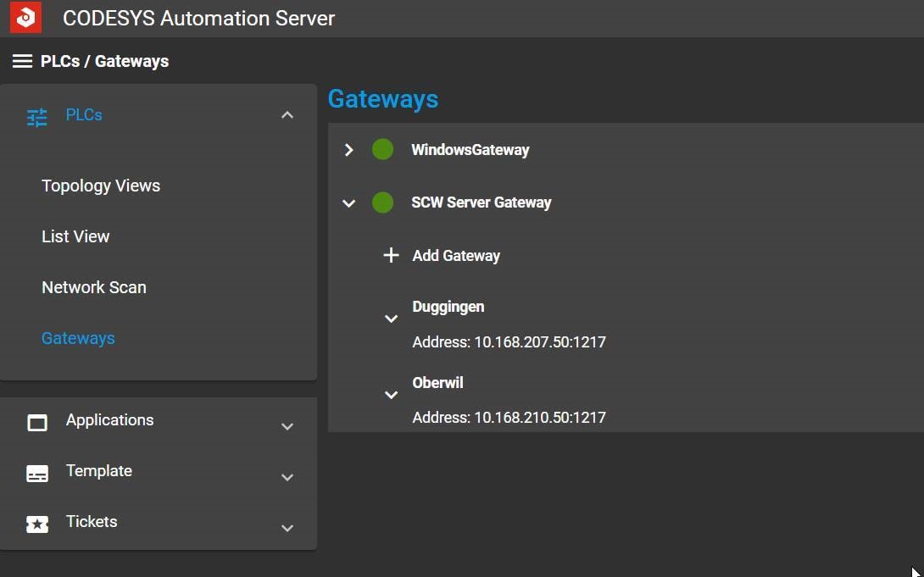Select the SCW Server Gateway entry name
924x577 pixels.
[481, 203]
